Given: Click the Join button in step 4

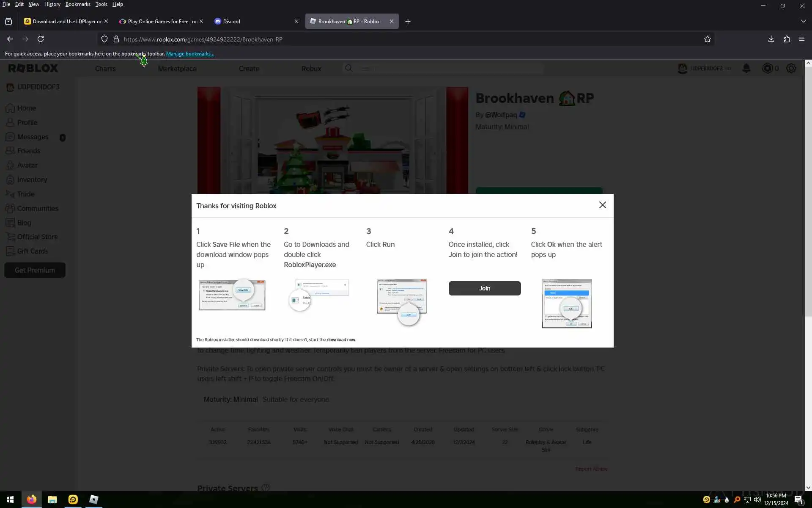Looking at the screenshot, I should click(484, 288).
